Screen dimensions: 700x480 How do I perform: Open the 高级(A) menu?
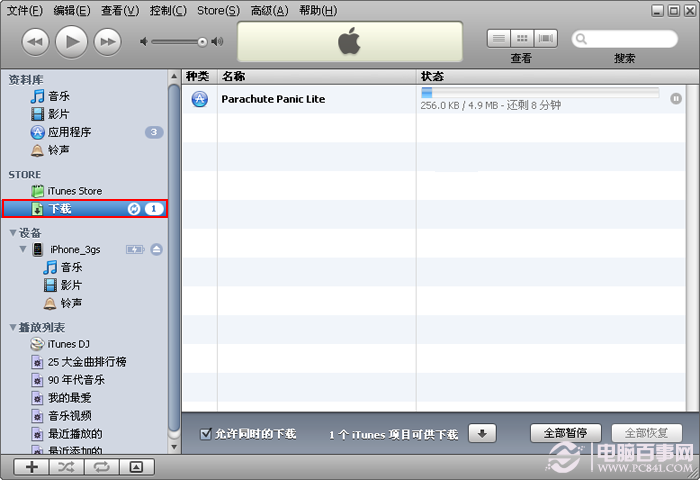click(269, 10)
